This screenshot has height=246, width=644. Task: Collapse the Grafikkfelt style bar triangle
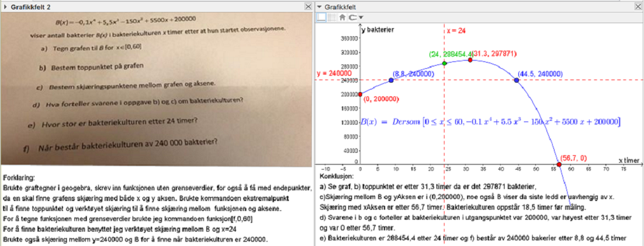click(x=319, y=7)
